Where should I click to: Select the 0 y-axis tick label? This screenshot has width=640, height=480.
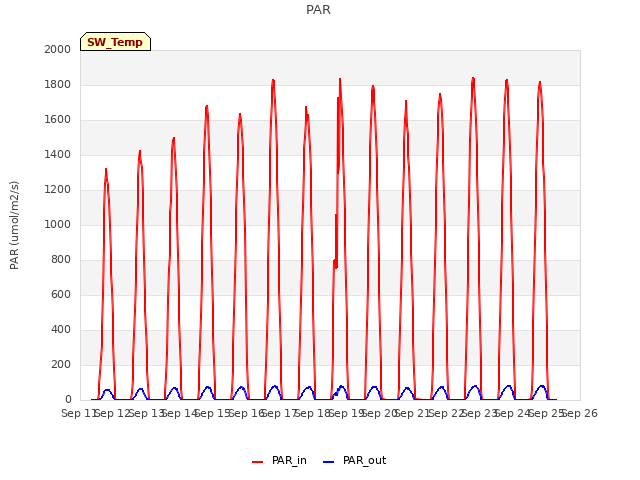pos(68,400)
